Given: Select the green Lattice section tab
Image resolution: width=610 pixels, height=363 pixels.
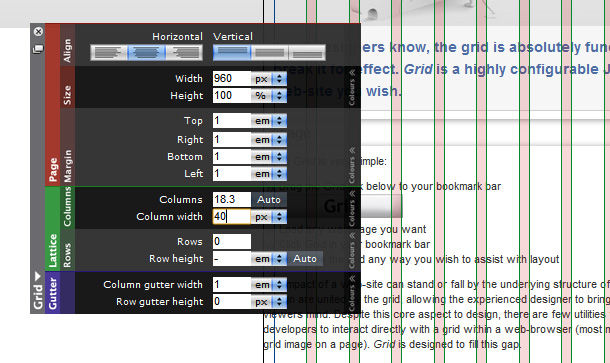Looking at the screenshot, I should [x=53, y=229].
